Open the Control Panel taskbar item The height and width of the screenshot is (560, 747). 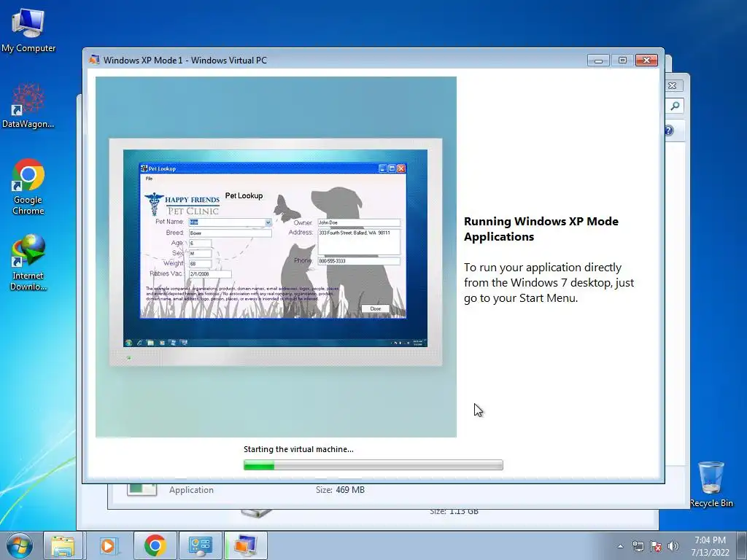coord(200,545)
